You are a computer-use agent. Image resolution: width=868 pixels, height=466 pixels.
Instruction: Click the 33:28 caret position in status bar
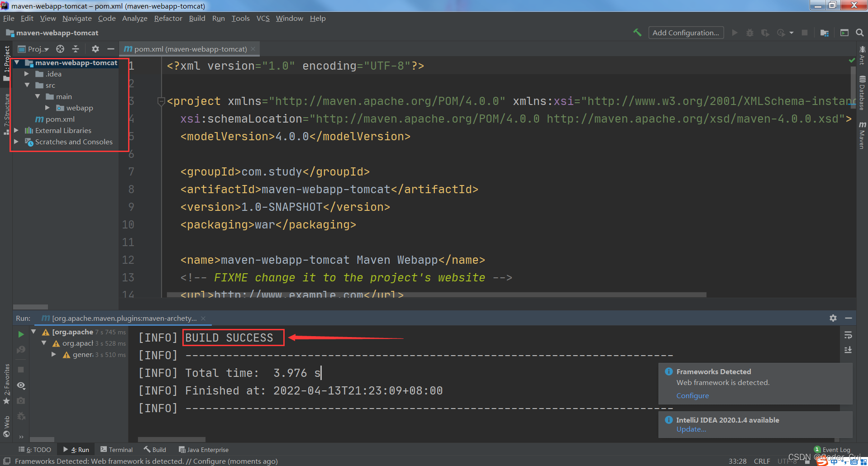coord(737,461)
